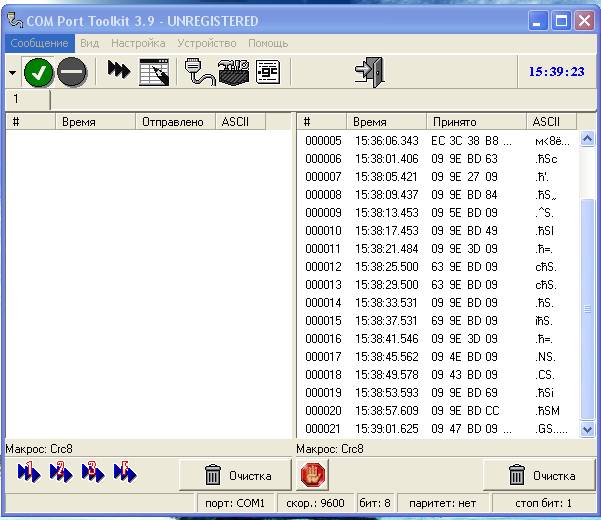
Task: Select received row 000006
Action: pos(437,159)
